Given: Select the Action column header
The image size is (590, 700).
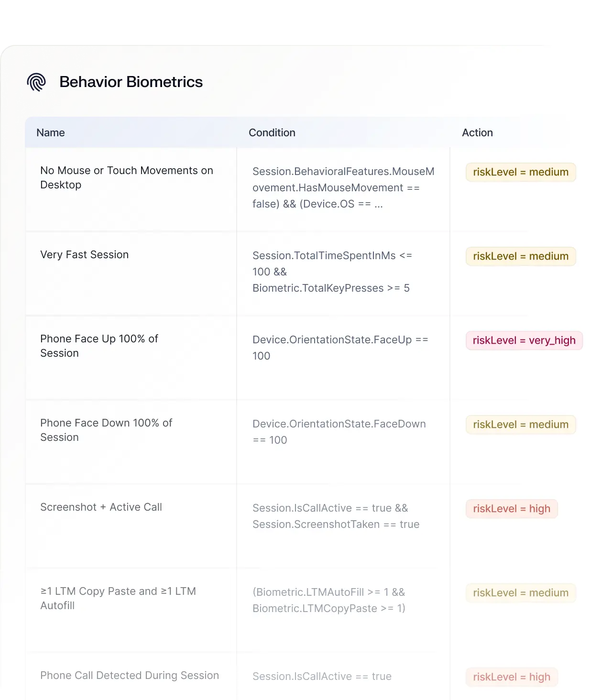Looking at the screenshot, I should [478, 132].
